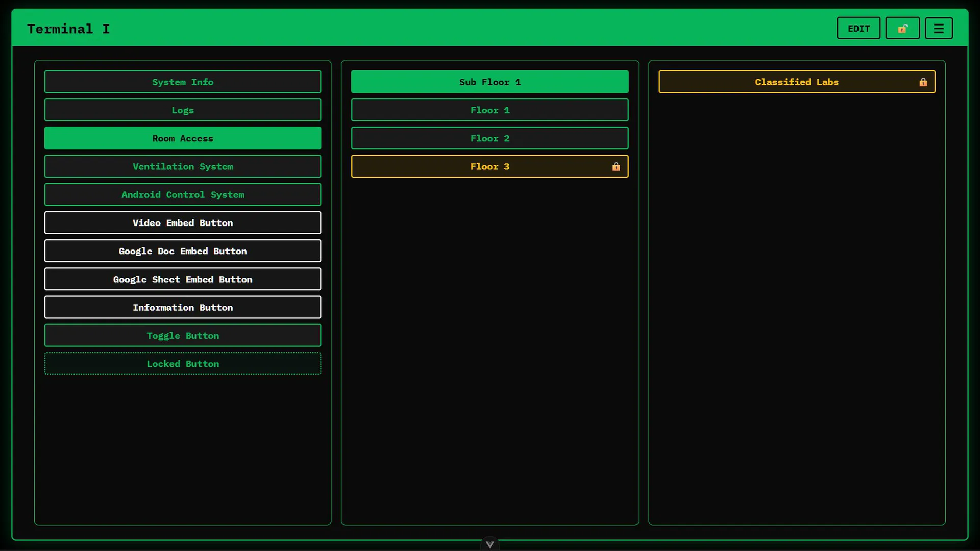Select Floor 1 in floor list
Viewport: 980px width, 551px height.
[x=489, y=110]
